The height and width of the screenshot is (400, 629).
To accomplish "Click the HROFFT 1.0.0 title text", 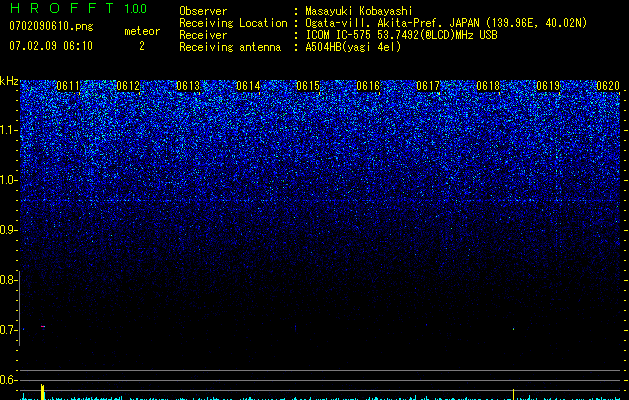I will click(78, 8).
